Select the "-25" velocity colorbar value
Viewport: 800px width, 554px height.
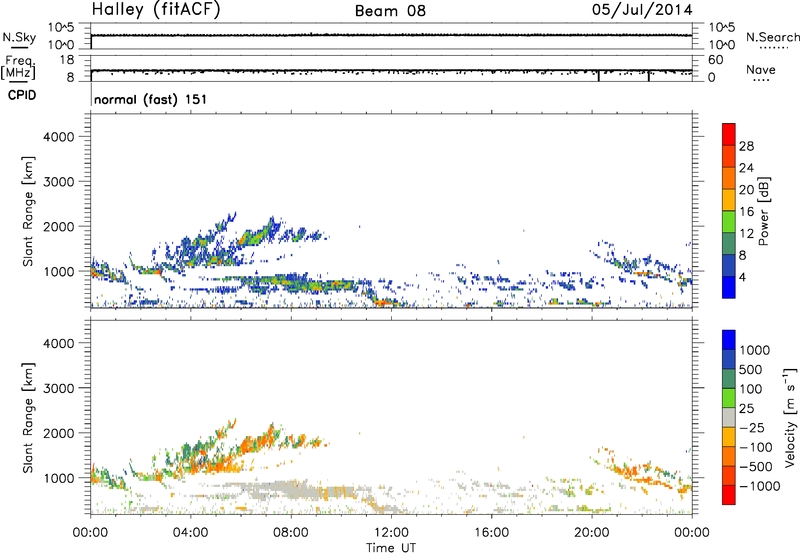[752, 428]
